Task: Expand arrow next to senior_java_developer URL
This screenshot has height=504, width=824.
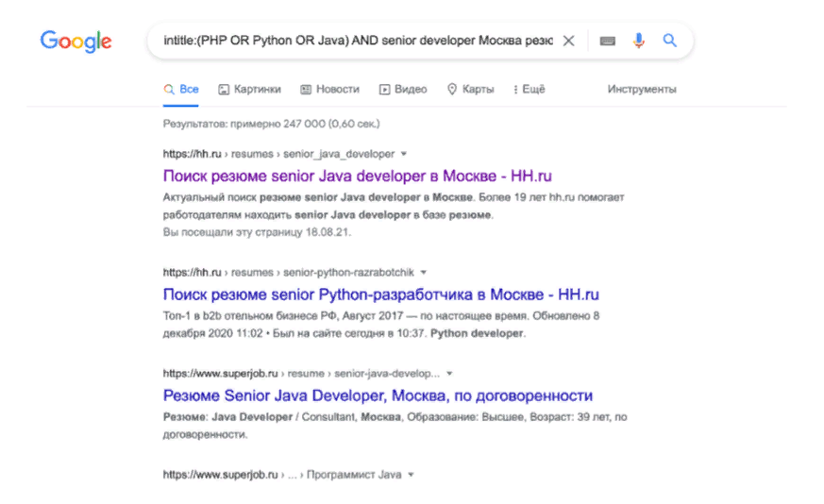Action: pos(404,153)
